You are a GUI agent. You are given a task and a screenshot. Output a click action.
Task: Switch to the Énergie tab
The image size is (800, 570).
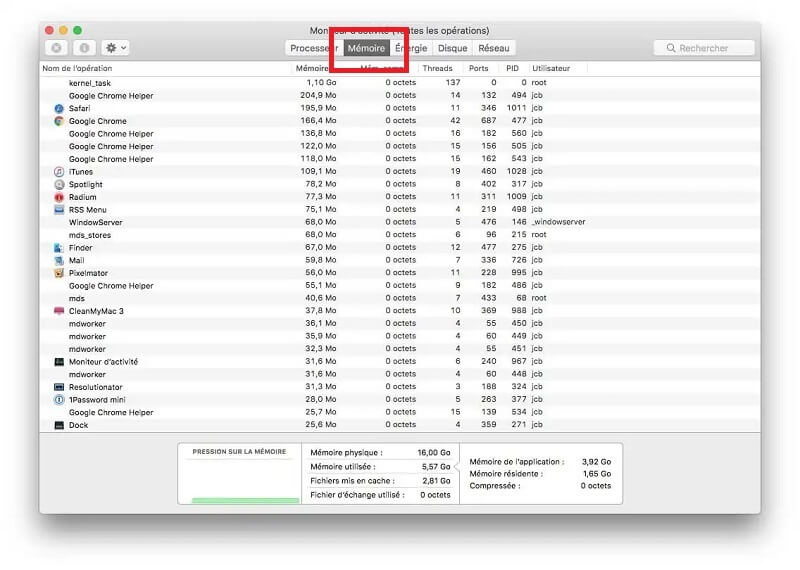point(411,48)
